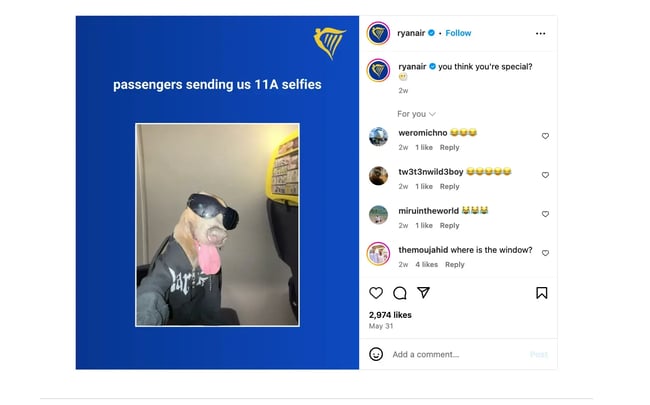Click the Ryanair profile avatar in header

[x=378, y=33]
